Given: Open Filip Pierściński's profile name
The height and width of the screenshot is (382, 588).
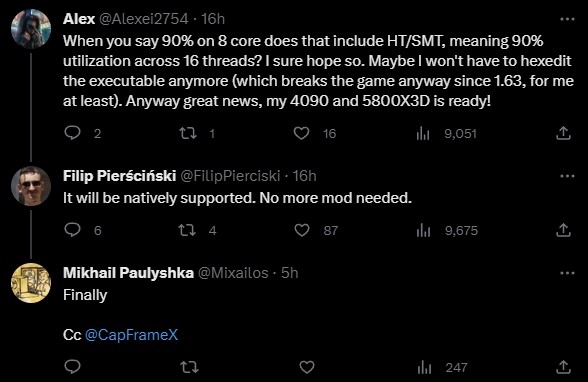Looking at the screenshot, I should coord(119,175).
